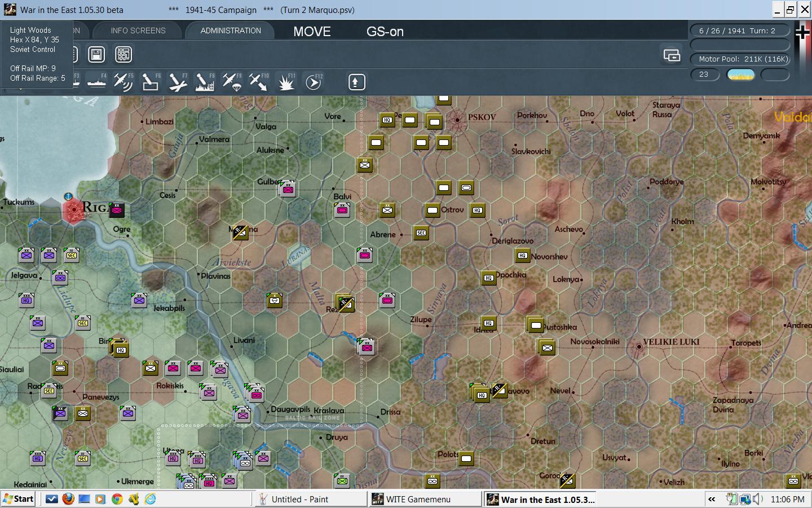
Task: Click the German cross flag icon
Action: coord(802,33)
